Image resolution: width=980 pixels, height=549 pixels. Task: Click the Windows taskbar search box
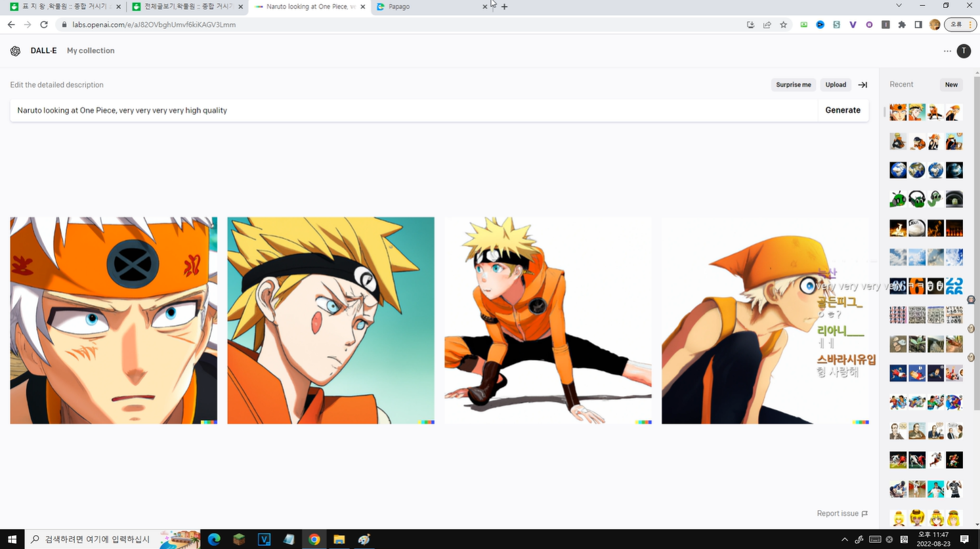[x=113, y=539]
